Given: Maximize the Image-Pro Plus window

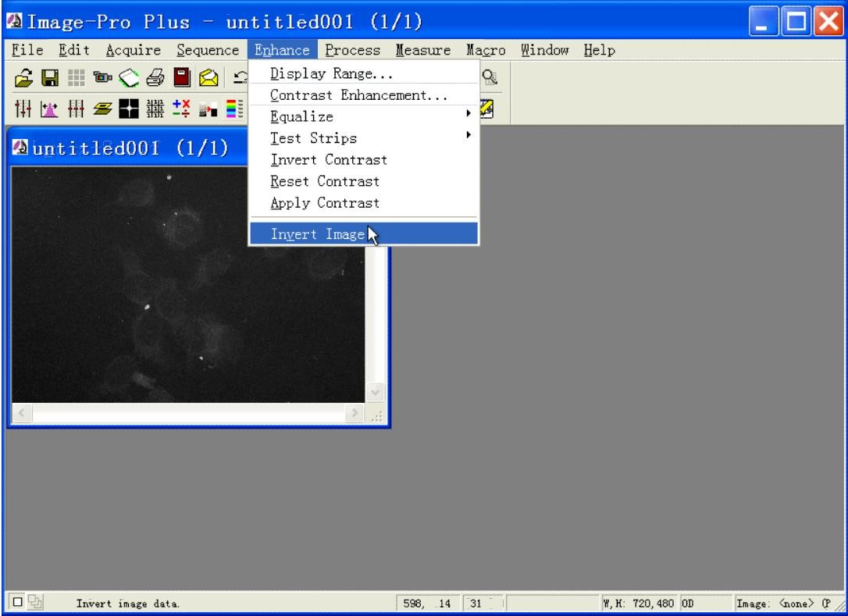Looking at the screenshot, I should coord(796,22).
